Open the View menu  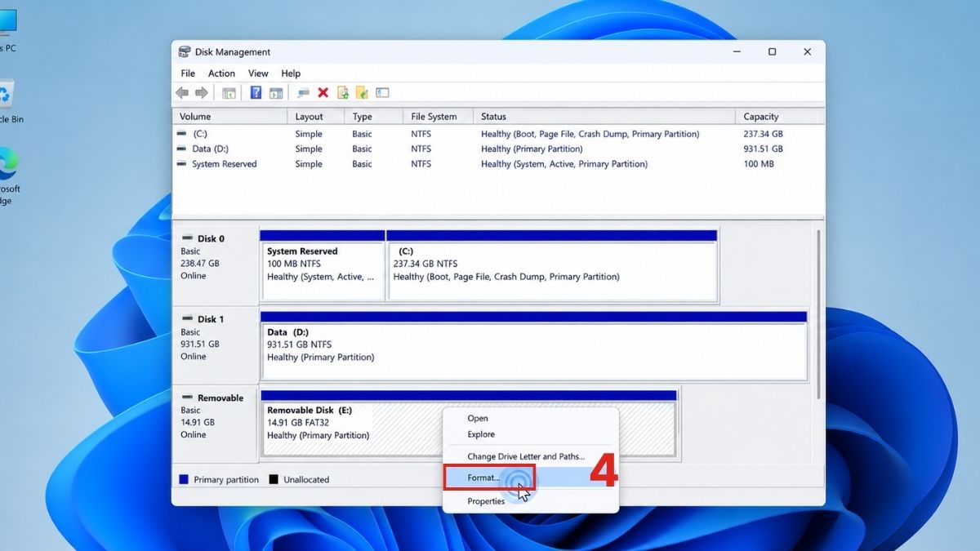pos(258,73)
